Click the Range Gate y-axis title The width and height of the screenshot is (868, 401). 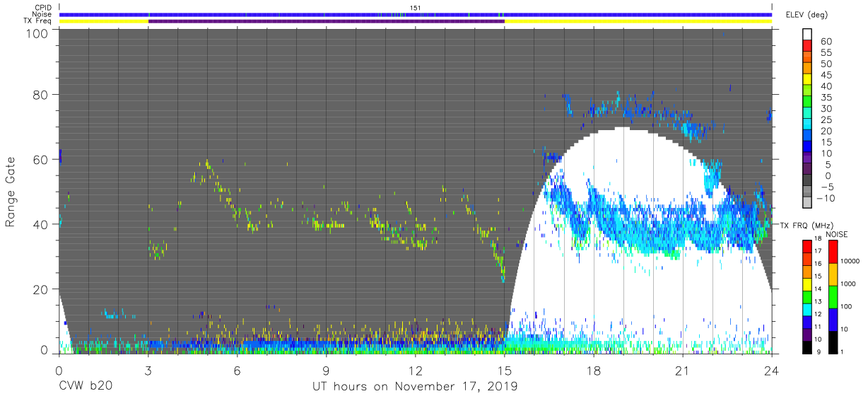[x=11, y=192]
